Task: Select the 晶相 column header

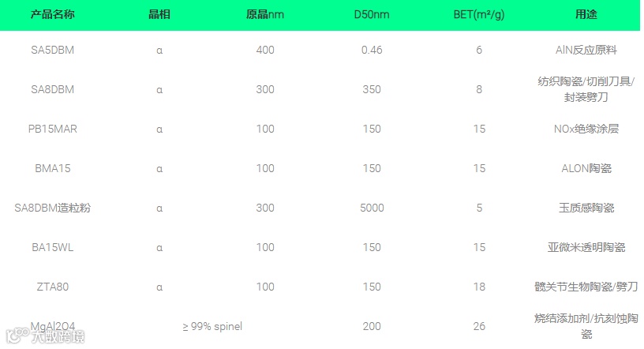Action: click(x=159, y=14)
